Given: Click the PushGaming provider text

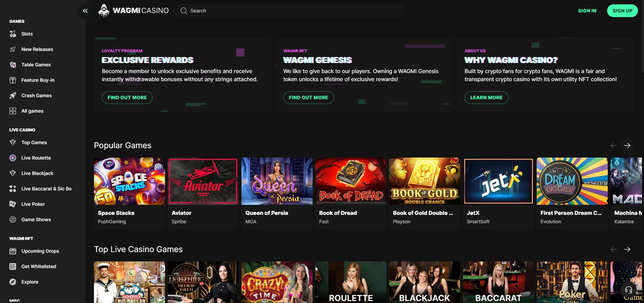Looking at the screenshot, I should point(112,222).
